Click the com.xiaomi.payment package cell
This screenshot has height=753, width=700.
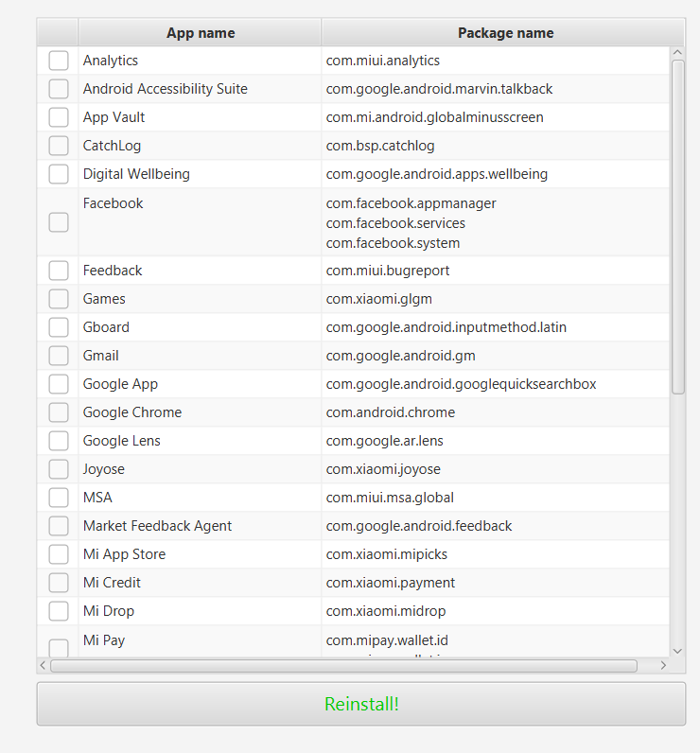click(495, 582)
